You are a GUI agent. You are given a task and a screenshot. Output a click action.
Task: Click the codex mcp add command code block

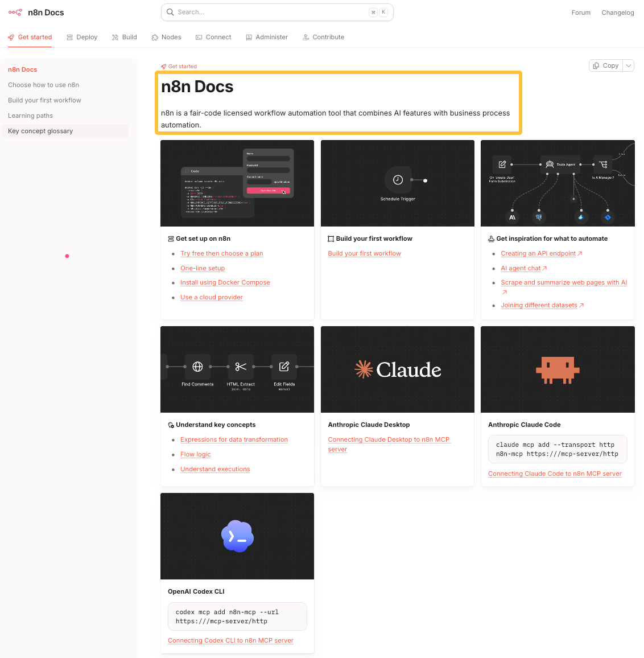coord(237,616)
